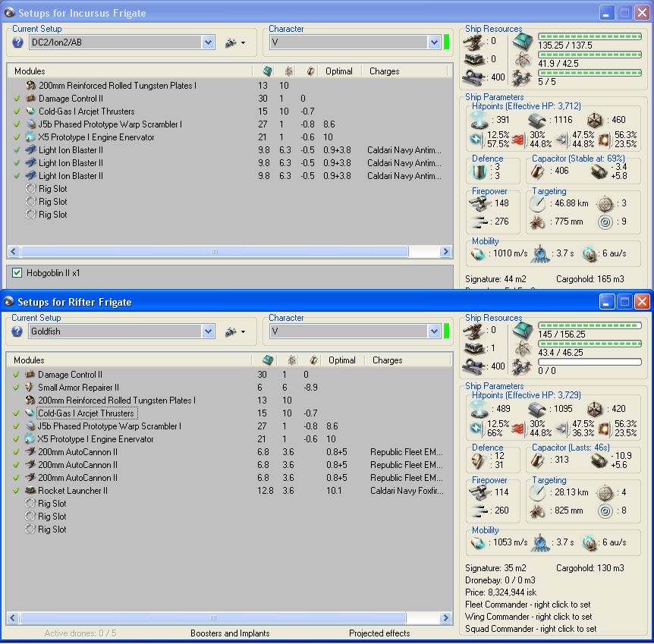Open ship browser icon menu in Rifter window

pos(235,331)
